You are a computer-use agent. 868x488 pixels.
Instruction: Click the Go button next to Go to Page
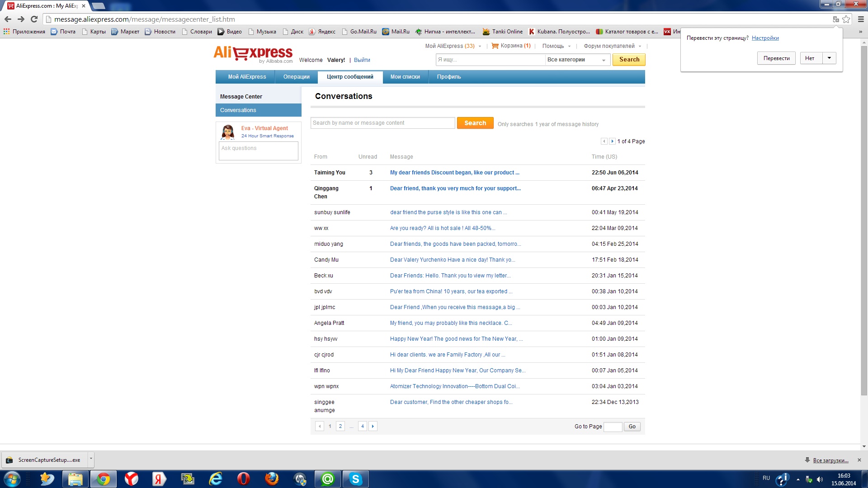point(632,427)
